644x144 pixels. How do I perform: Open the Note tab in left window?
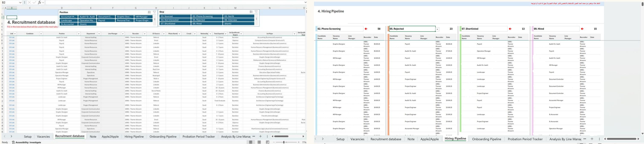click(x=93, y=137)
